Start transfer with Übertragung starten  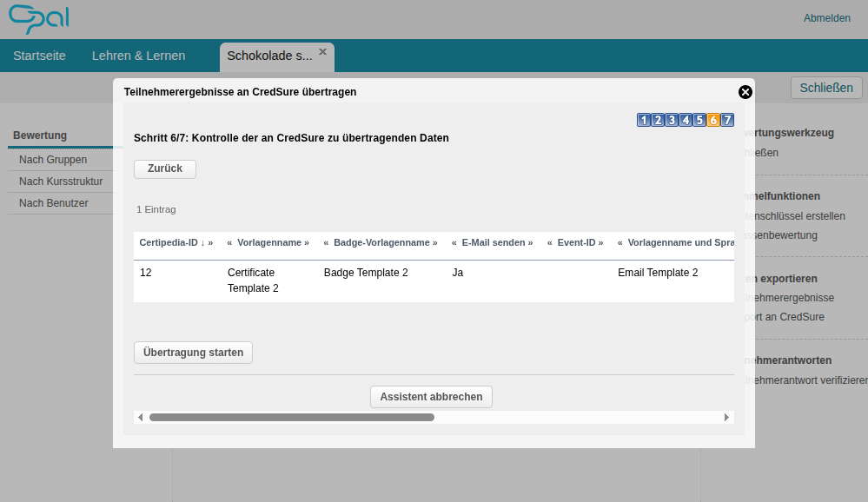(193, 353)
